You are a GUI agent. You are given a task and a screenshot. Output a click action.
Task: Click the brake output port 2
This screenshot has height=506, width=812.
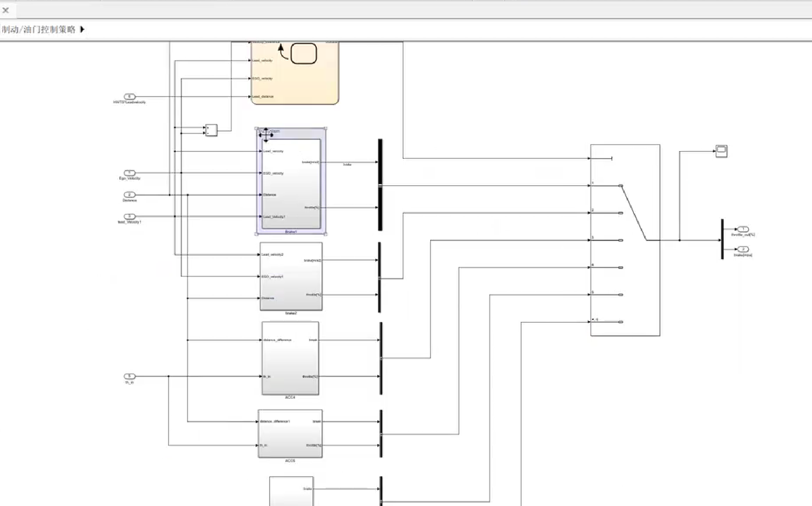pyautogui.click(x=743, y=249)
